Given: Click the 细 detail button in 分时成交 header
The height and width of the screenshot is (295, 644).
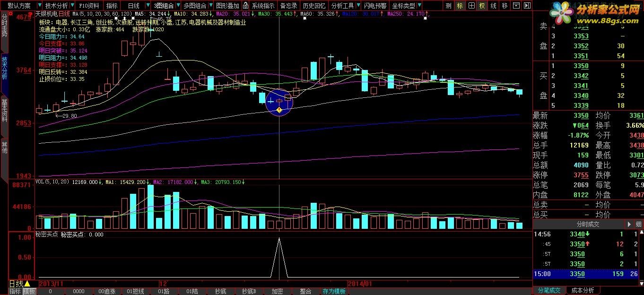Looking at the screenshot, I should [x=638, y=224].
